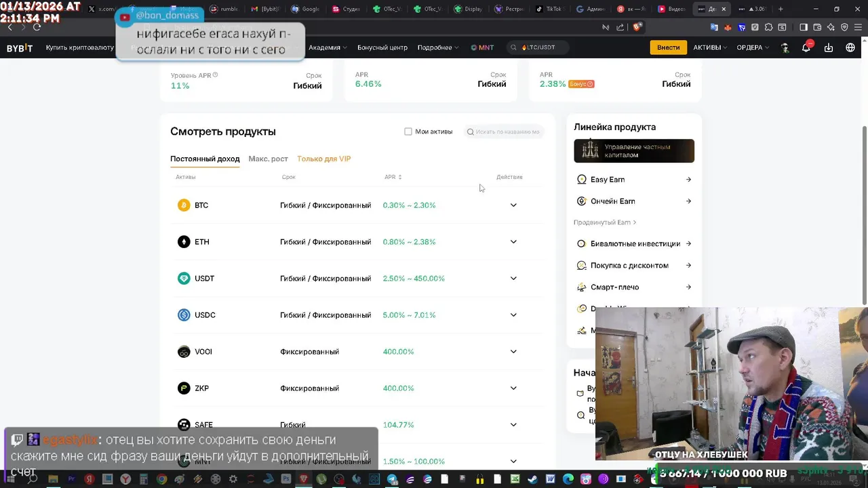
Task: Open the Подробнее dropdown menu
Action: (437, 47)
